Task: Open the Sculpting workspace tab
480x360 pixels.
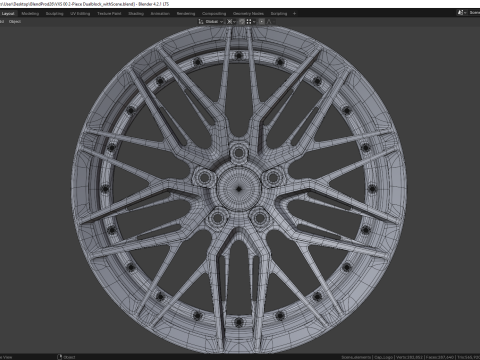Action: tap(54, 14)
